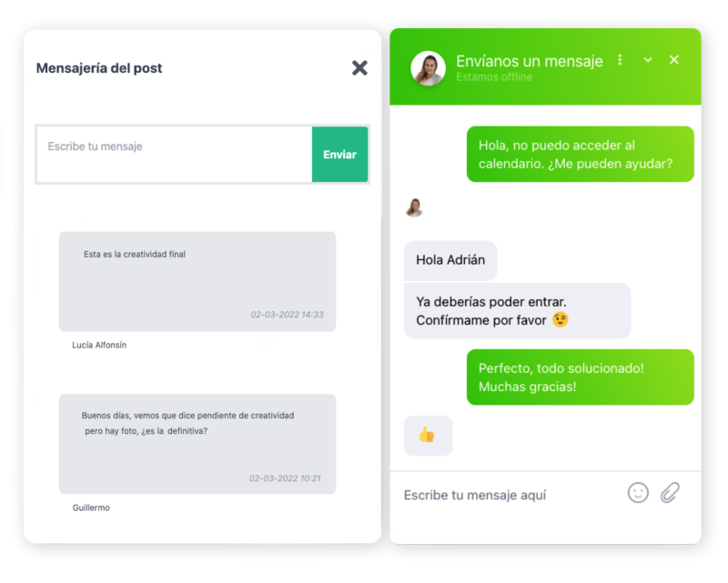Close the Mensajería del post panel

click(x=359, y=68)
